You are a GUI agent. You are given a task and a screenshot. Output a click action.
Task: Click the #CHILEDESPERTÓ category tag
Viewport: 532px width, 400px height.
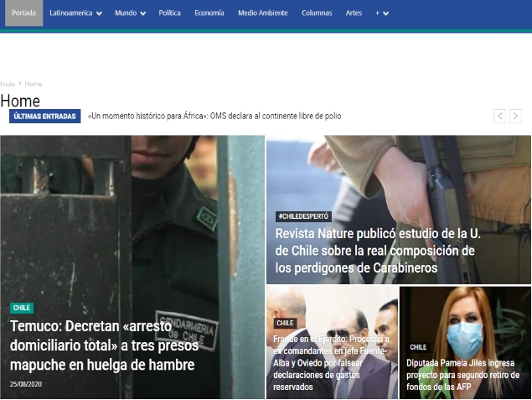[x=303, y=216]
